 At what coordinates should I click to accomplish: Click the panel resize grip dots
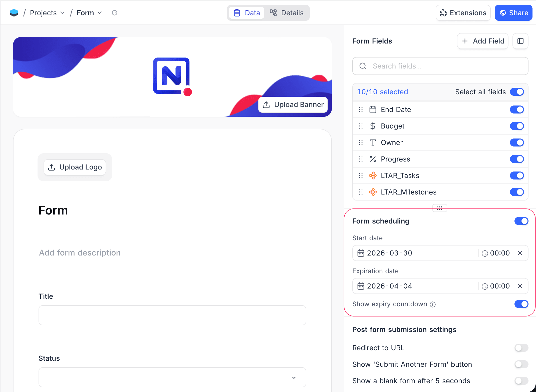click(440, 208)
